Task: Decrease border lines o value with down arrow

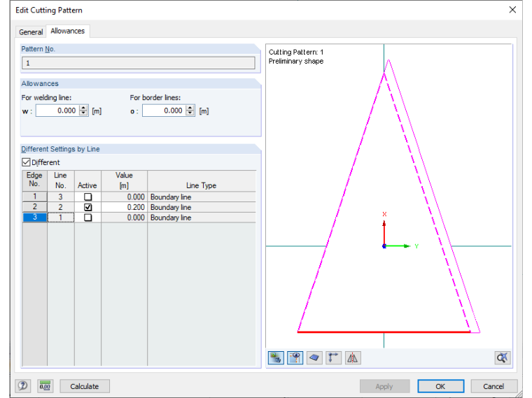Action: click(x=190, y=113)
